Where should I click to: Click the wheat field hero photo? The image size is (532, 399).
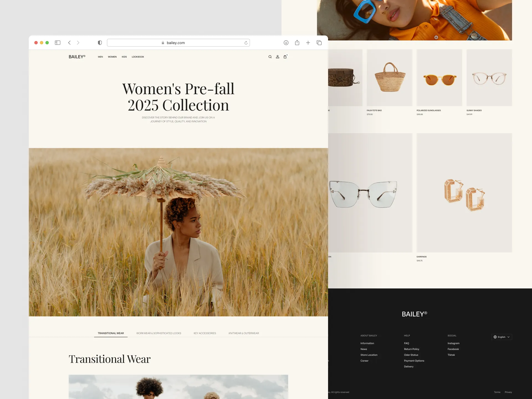coord(178,232)
